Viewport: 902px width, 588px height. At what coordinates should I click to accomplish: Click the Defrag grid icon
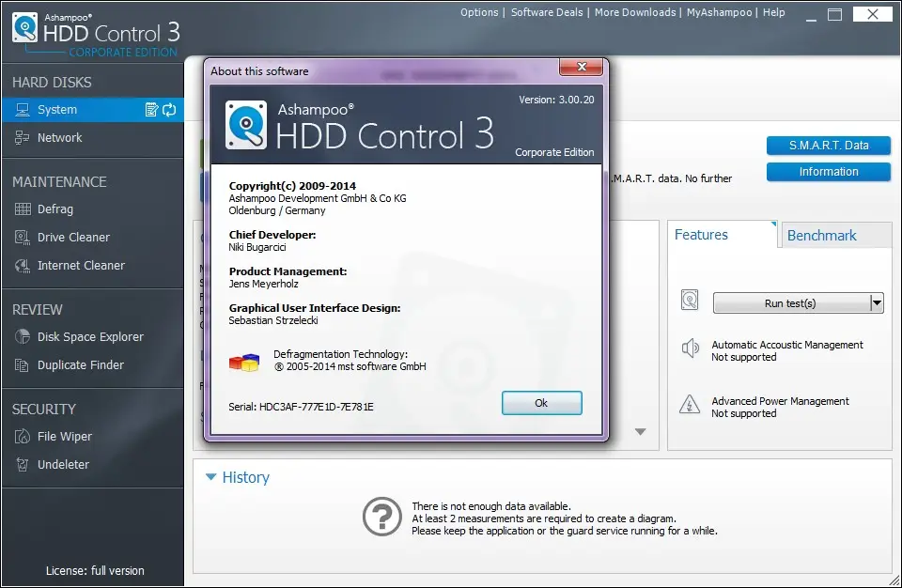23,209
